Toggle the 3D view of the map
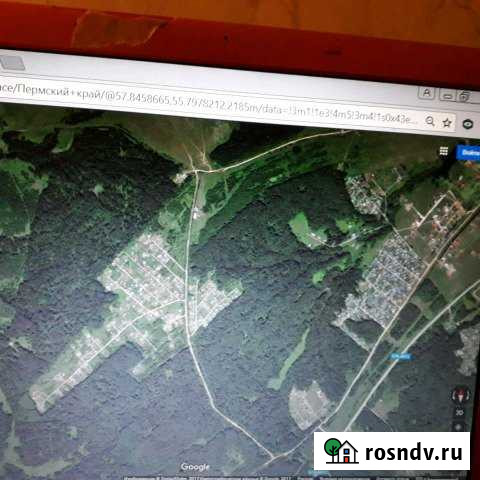 point(460,413)
